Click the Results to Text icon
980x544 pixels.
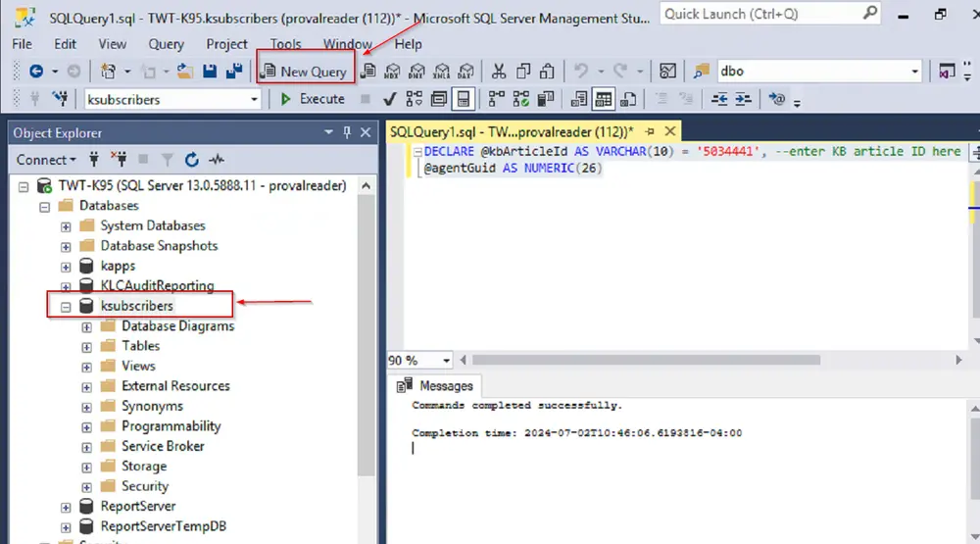[x=579, y=99]
